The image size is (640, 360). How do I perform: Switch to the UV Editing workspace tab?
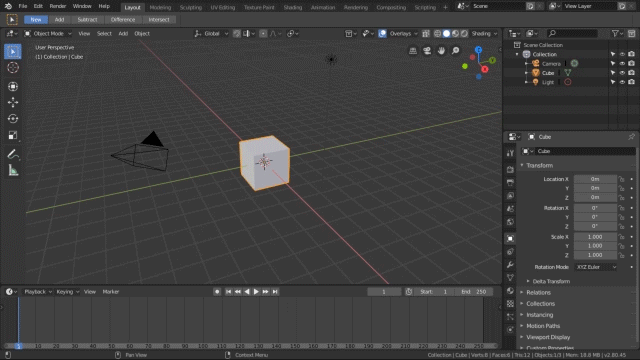[222, 7]
